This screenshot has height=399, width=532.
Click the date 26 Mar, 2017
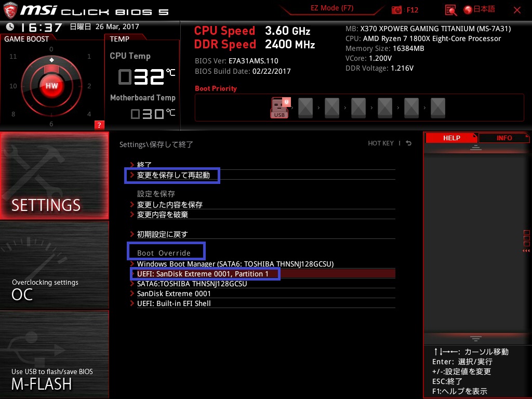click(x=117, y=26)
